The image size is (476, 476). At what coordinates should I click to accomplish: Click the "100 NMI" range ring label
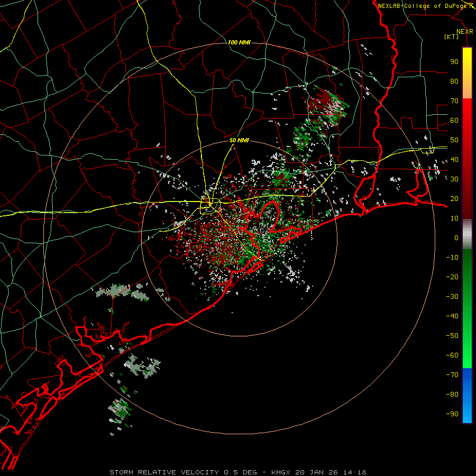(x=239, y=42)
